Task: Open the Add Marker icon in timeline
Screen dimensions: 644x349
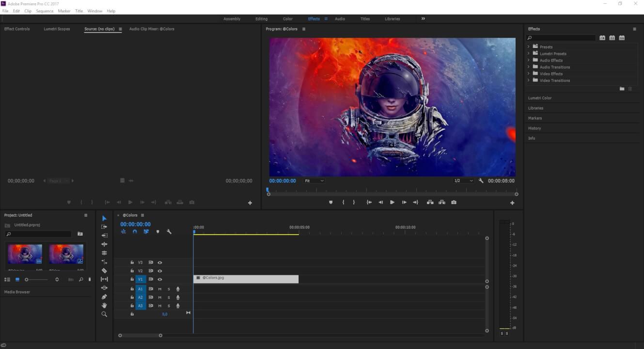Action: click(x=158, y=232)
